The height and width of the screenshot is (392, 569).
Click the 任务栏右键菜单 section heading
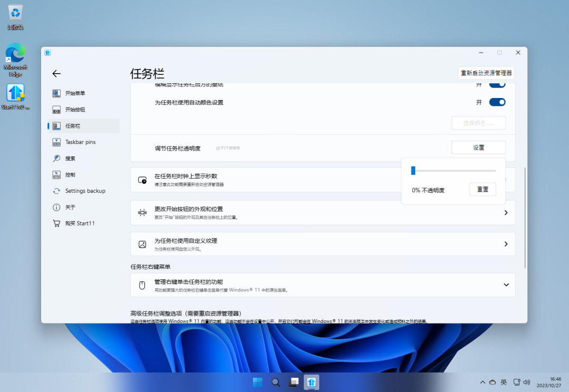[x=150, y=267]
